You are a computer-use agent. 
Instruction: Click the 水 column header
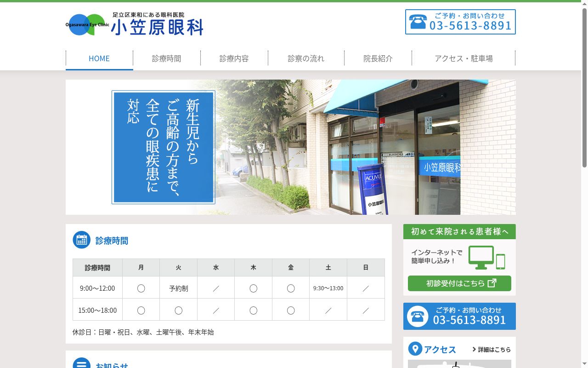[x=216, y=267]
